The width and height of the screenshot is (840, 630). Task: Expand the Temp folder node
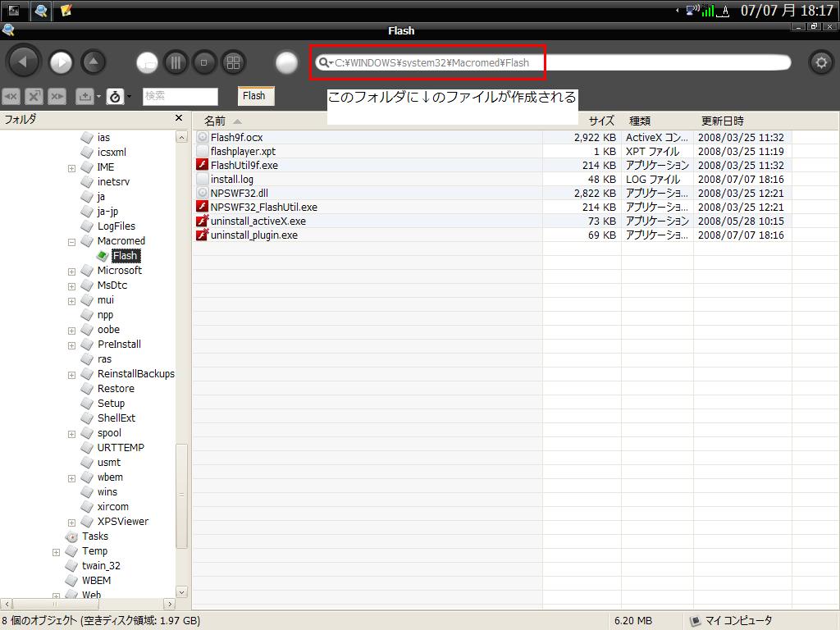[56, 552]
